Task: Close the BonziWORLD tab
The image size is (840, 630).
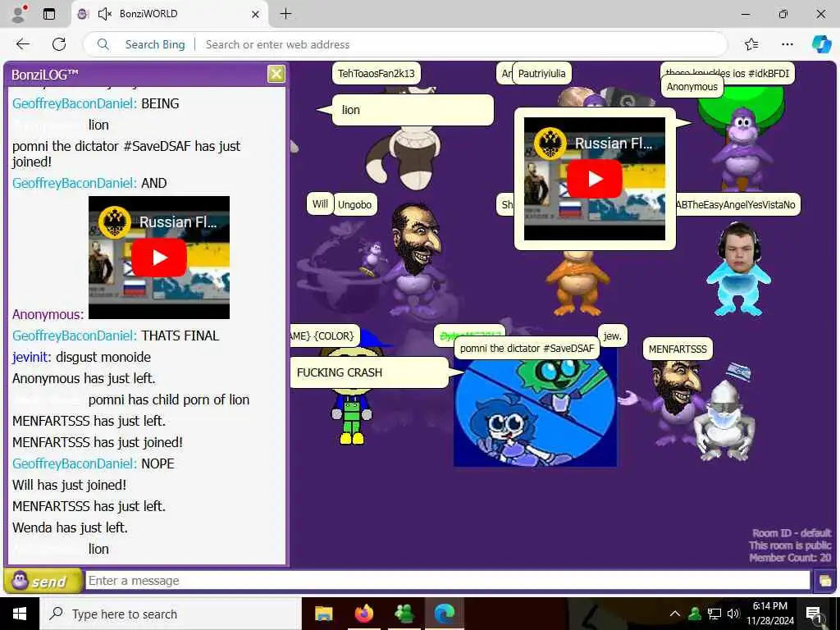Action: coord(256,14)
